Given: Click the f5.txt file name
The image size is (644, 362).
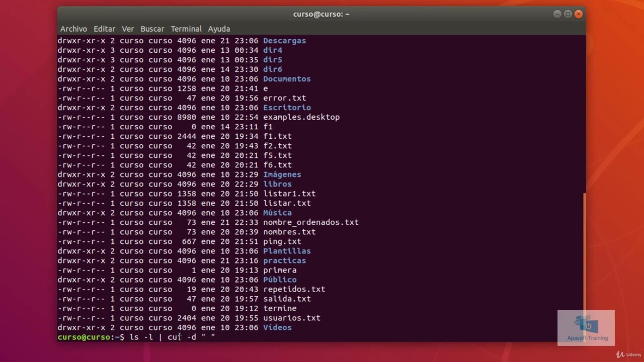Looking at the screenshot, I should 277,155.
